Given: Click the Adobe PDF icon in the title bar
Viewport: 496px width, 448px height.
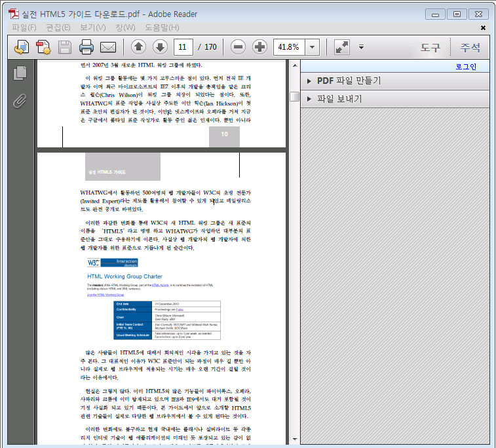Looking at the screenshot, I should (14, 14).
